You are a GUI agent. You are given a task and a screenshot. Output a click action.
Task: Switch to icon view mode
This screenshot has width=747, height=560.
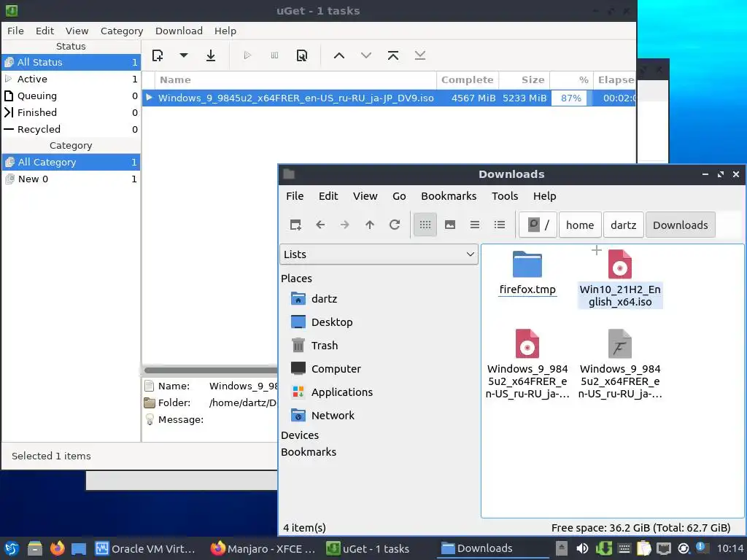pyautogui.click(x=425, y=225)
